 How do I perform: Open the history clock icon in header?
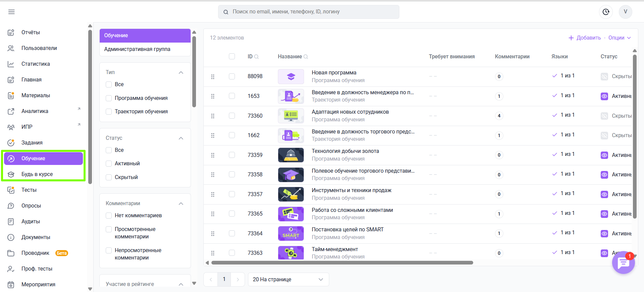pos(606,12)
